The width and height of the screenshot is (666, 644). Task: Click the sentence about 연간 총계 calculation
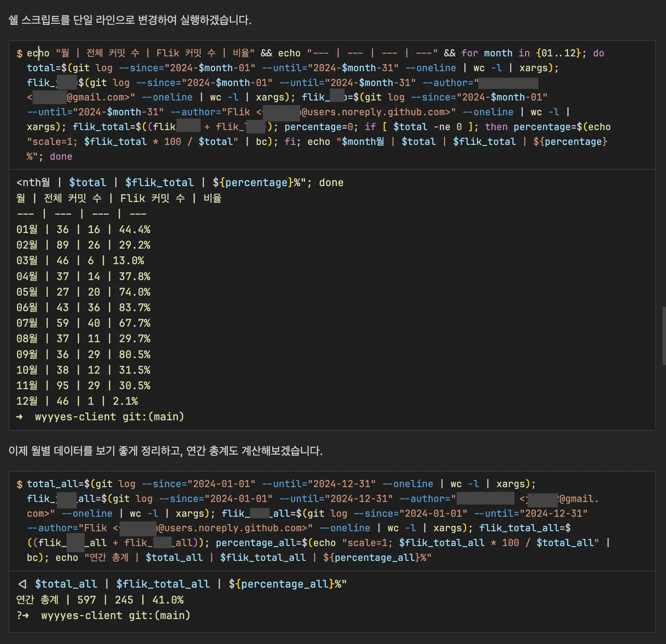point(165,451)
